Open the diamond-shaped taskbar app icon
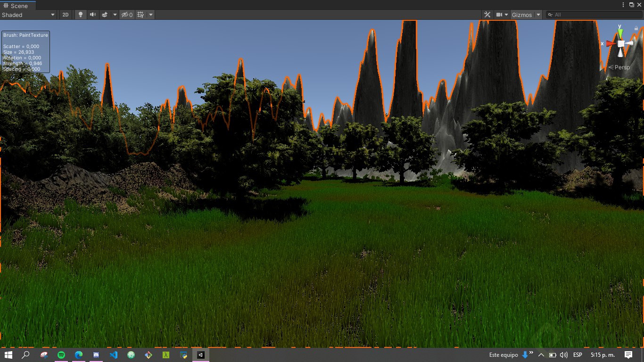This screenshot has width=644, height=362. tap(149, 355)
